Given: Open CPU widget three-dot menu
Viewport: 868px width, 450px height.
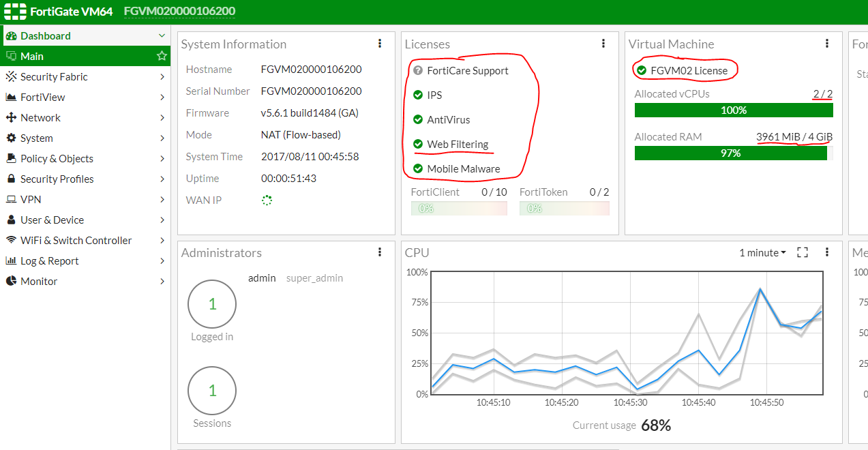Looking at the screenshot, I should coord(827,252).
